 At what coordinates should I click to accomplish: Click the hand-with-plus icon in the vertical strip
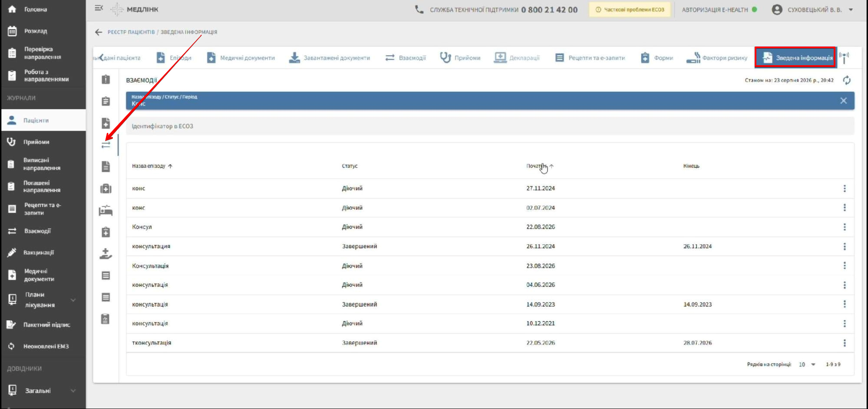click(106, 254)
